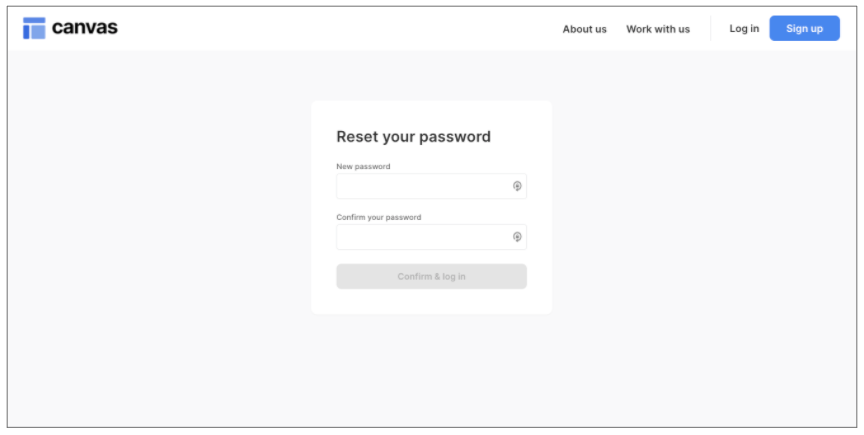The image size is (864, 435).
Task: Click the Confirm your password label
Action: coord(378,217)
